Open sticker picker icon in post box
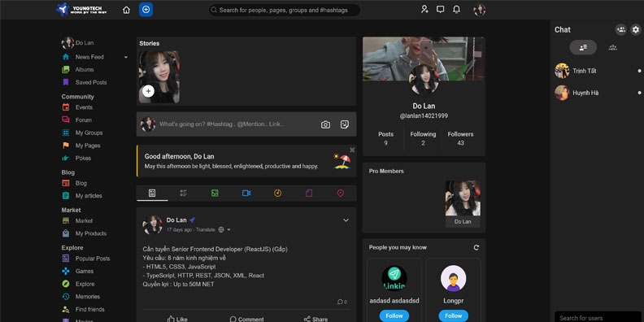644x322 pixels. point(345,124)
